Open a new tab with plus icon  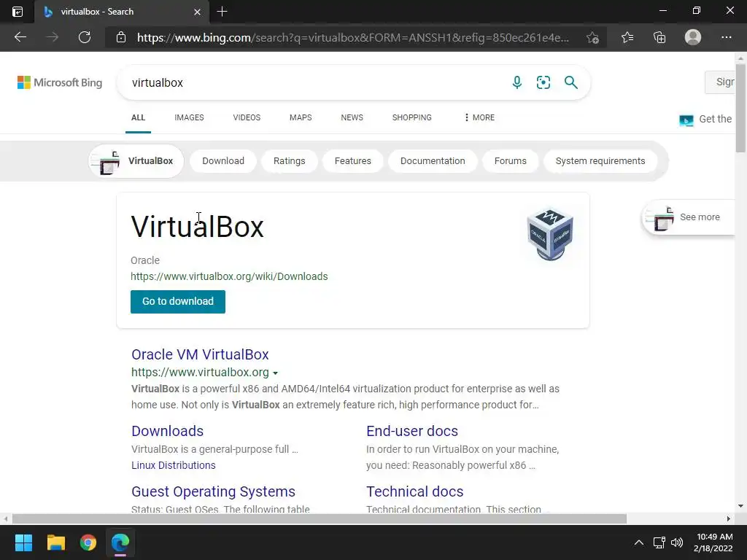pyautogui.click(x=222, y=12)
